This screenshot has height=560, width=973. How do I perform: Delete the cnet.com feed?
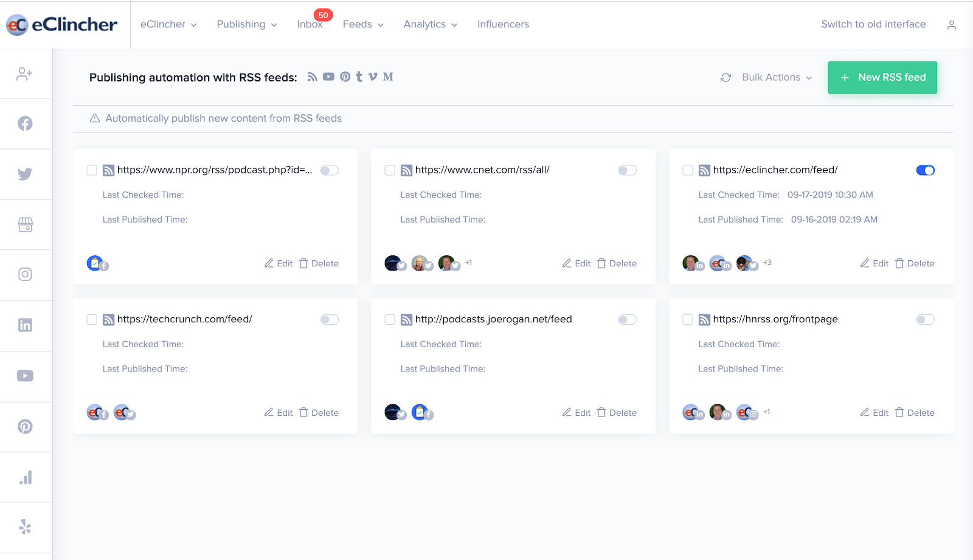[x=617, y=263]
